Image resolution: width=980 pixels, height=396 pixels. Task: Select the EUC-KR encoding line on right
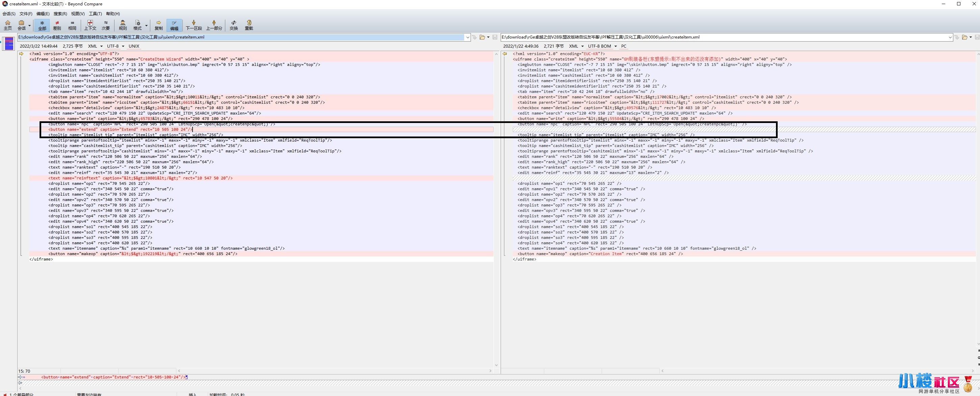[744, 54]
